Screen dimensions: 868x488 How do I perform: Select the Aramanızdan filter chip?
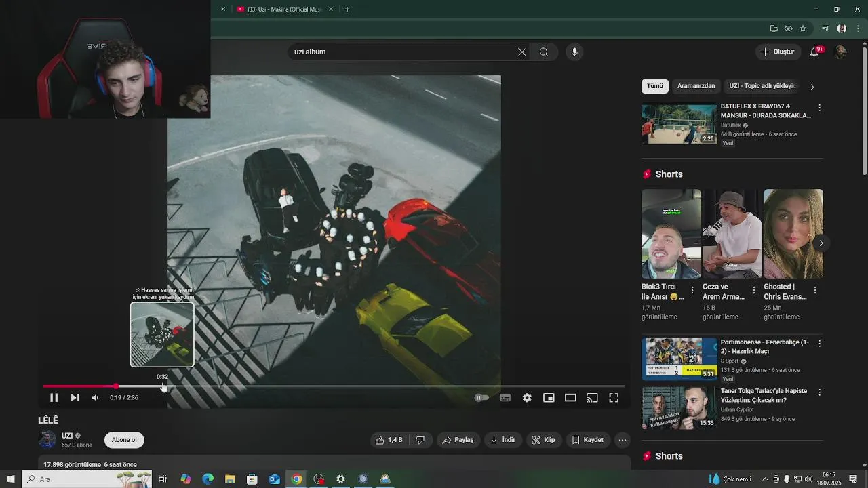696,86
